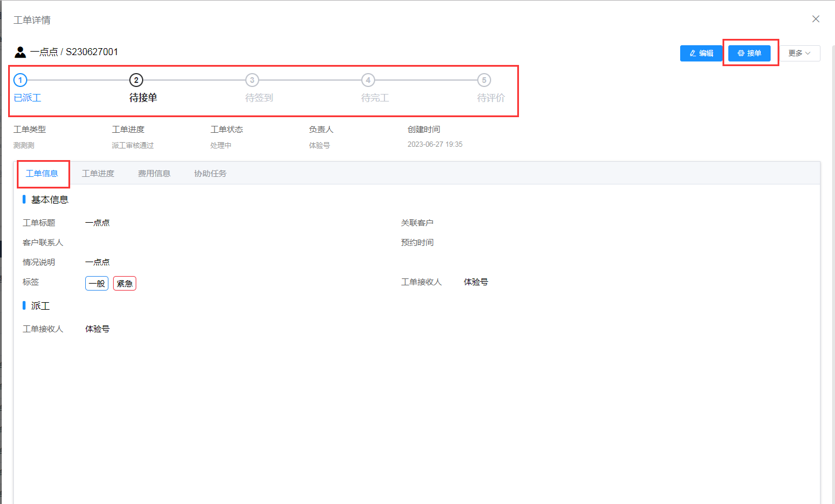Click step 5 circle 待评价

click(484, 80)
